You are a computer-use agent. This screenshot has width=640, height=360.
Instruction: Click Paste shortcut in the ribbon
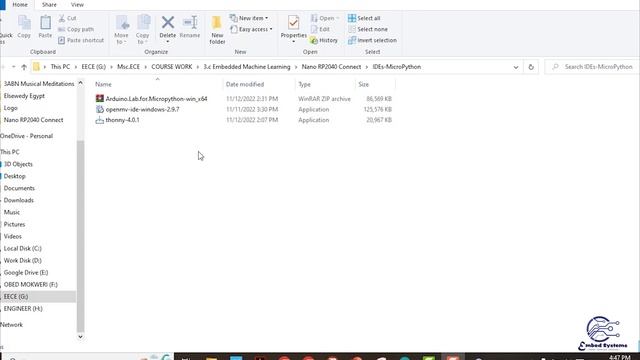pyautogui.click(x=81, y=40)
